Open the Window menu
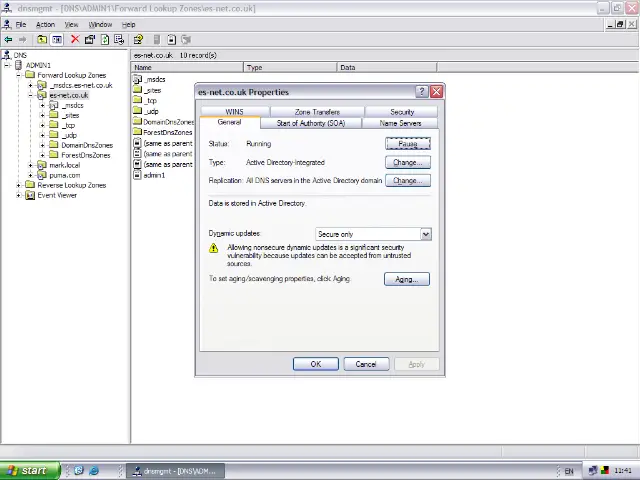640x480 pixels. coord(100,24)
